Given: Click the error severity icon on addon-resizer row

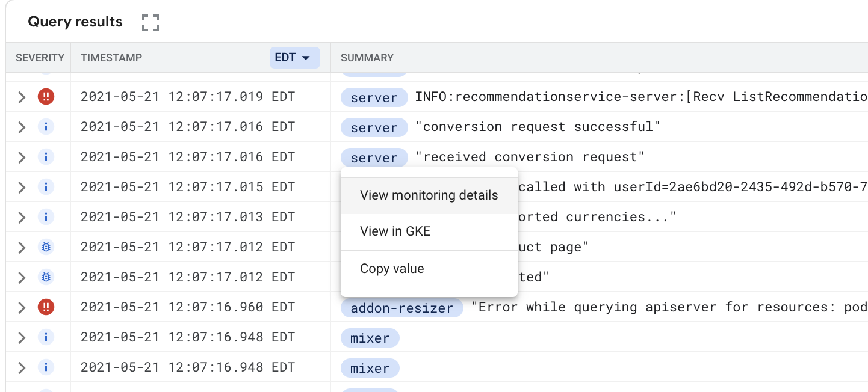Looking at the screenshot, I should tap(46, 307).
